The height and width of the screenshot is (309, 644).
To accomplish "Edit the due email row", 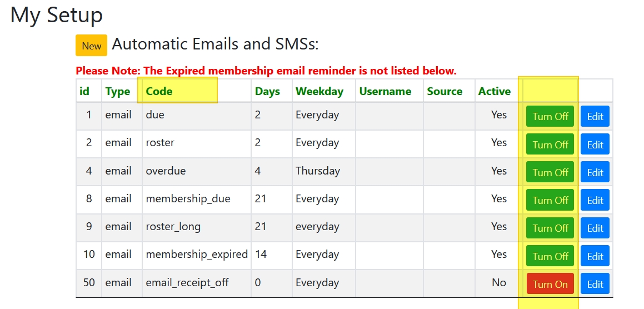I will [595, 116].
